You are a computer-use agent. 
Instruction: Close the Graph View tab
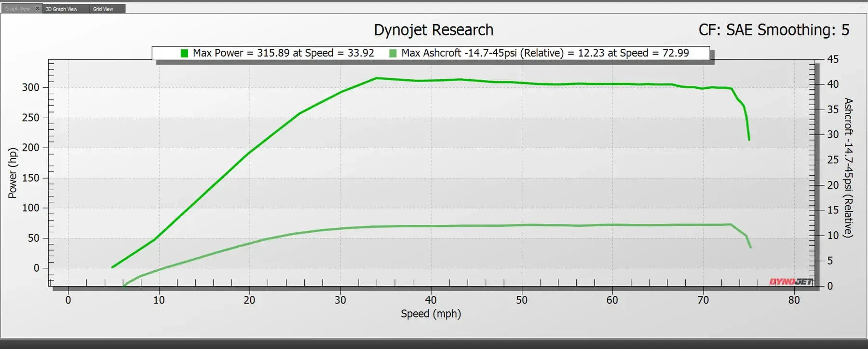coord(38,8)
